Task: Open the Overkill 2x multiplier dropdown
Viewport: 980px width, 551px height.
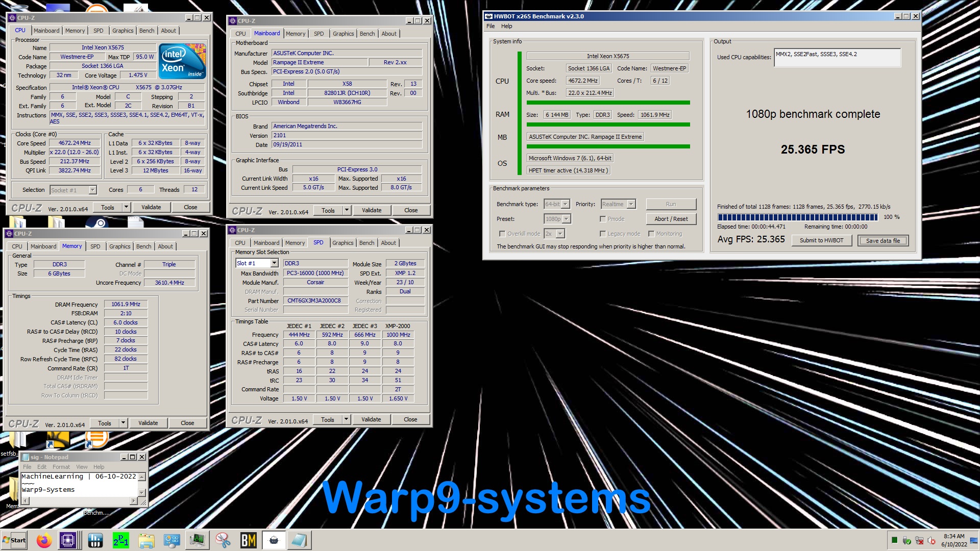Action: pyautogui.click(x=560, y=234)
